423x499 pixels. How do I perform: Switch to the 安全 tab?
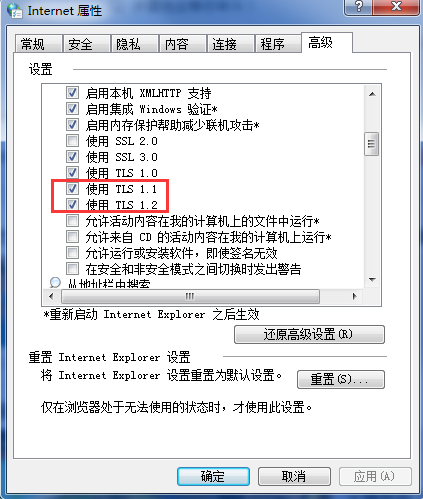coord(86,44)
